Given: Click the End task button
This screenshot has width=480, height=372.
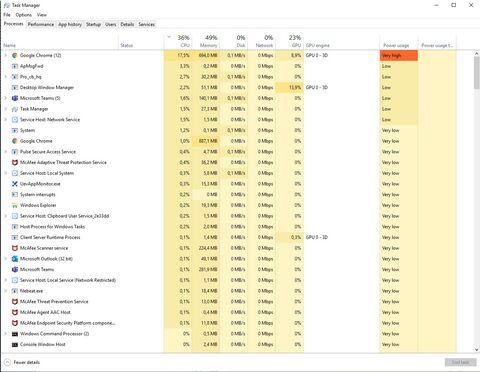Looking at the screenshot, I should pyautogui.click(x=460, y=362).
